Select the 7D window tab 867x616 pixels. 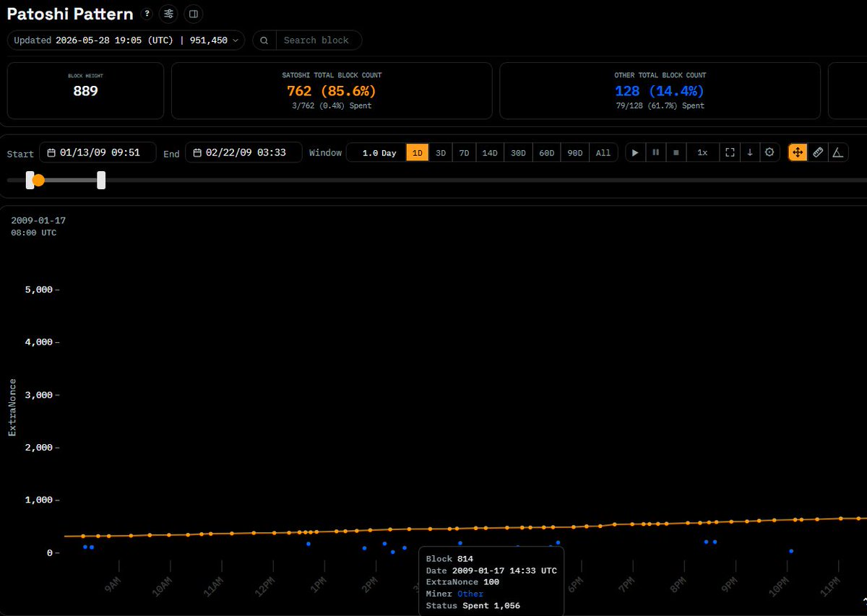coord(464,153)
